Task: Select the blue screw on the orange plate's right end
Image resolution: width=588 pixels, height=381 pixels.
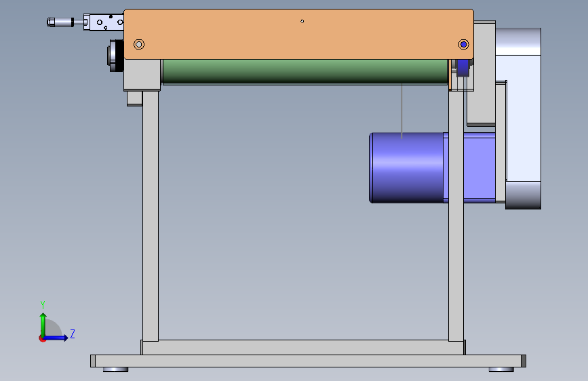Action: (463, 44)
